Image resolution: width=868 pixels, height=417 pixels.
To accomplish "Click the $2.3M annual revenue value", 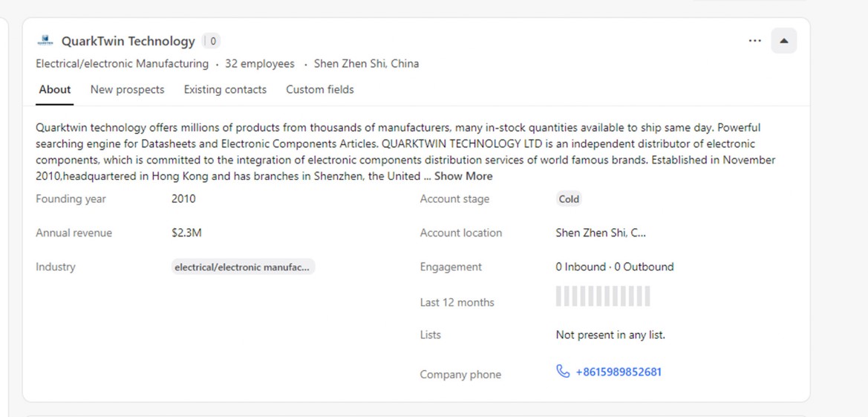I will point(186,233).
